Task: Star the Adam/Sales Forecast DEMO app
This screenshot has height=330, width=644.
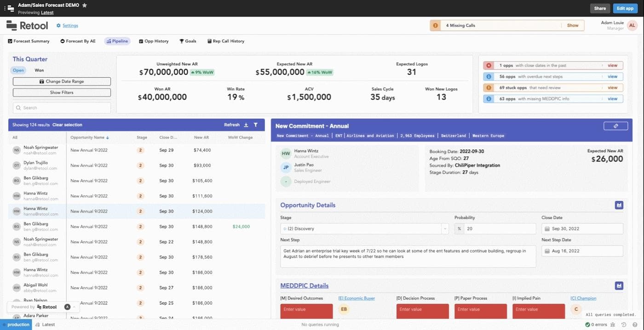Action: tap(85, 5)
